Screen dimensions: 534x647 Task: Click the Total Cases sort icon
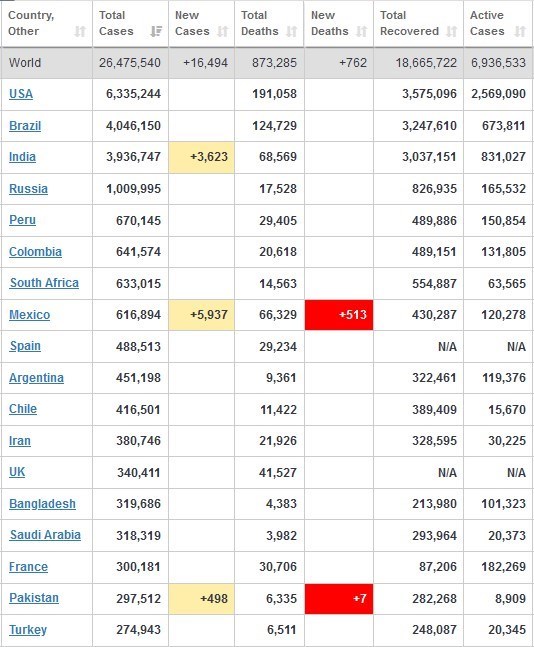pyautogui.click(x=156, y=31)
